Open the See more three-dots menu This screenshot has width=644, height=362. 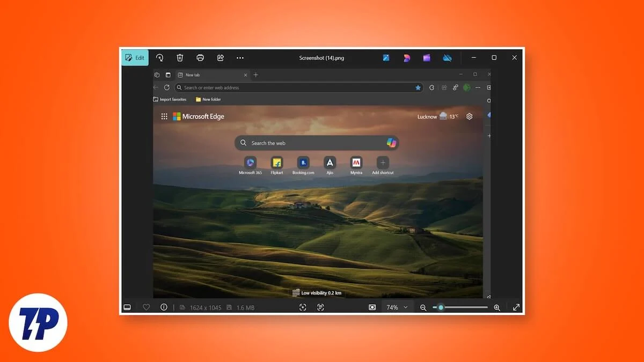point(240,58)
